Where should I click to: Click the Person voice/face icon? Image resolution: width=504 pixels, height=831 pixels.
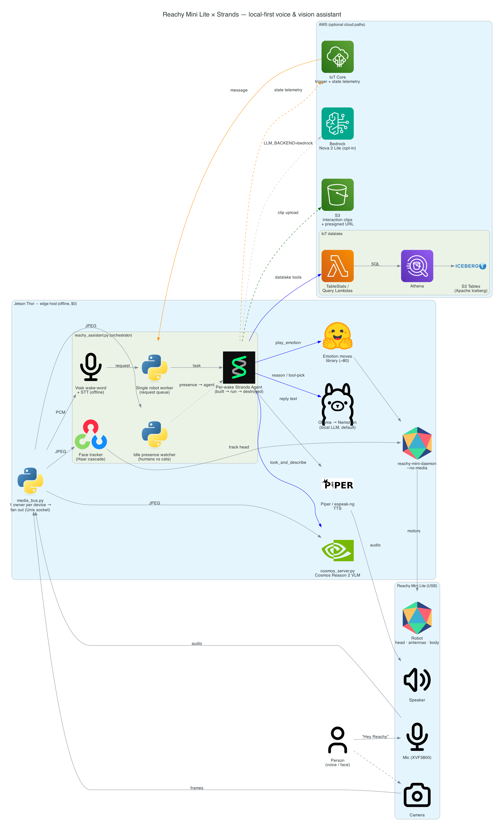tap(337, 740)
